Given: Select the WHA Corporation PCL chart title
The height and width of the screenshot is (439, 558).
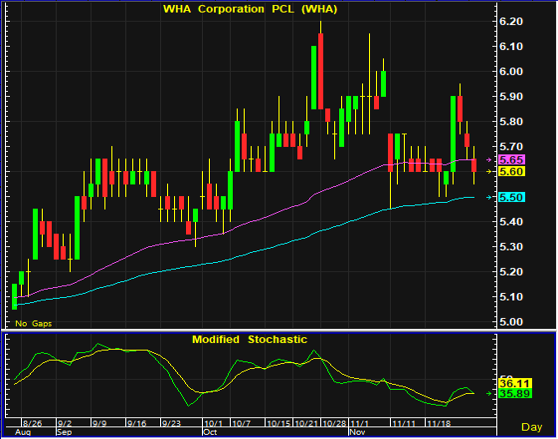Looking at the screenshot, I should click(250, 9).
